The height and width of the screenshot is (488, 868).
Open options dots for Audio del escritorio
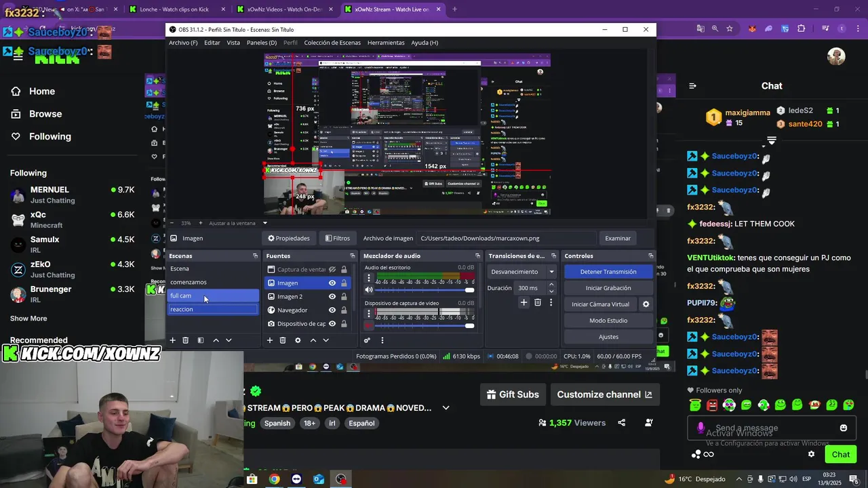pos(369,278)
